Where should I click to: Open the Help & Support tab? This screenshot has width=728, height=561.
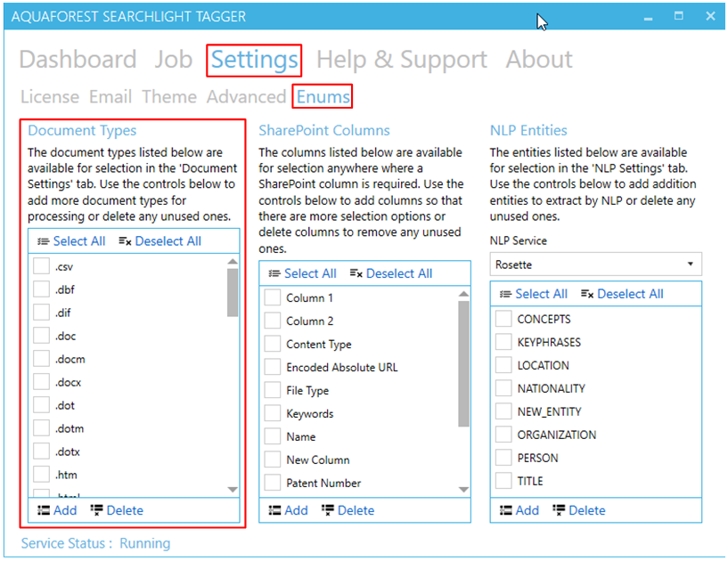(x=401, y=60)
